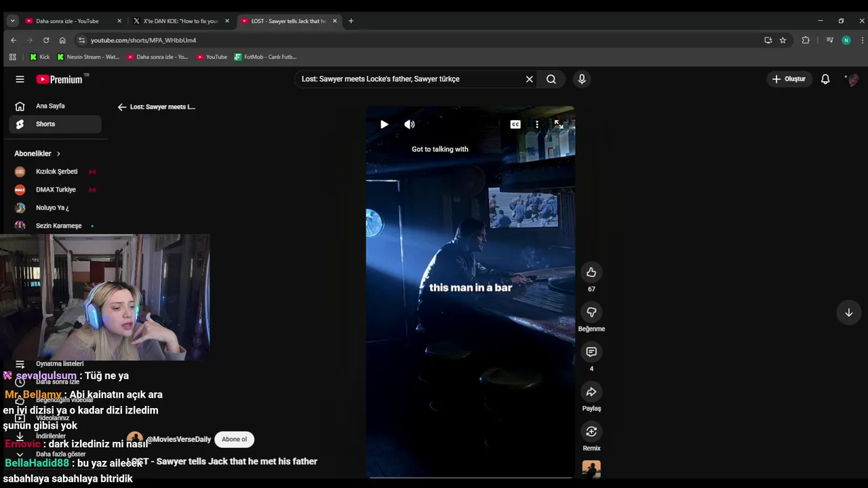The width and height of the screenshot is (868, 488).
Task: Run search with magnifying glass button
Action: 551,79
